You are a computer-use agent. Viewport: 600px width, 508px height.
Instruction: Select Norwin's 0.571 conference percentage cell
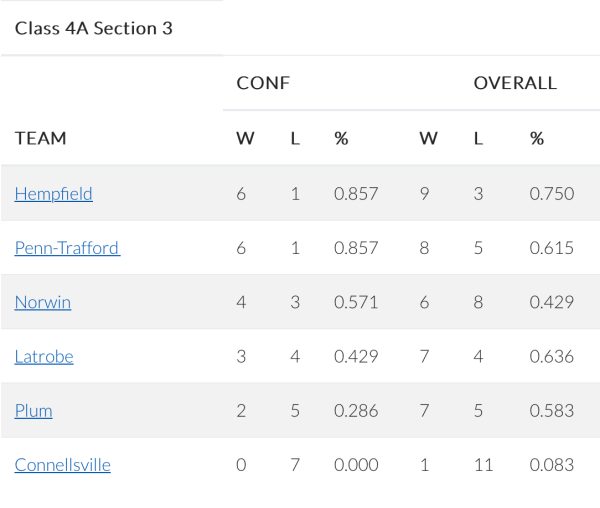[356, 302]
